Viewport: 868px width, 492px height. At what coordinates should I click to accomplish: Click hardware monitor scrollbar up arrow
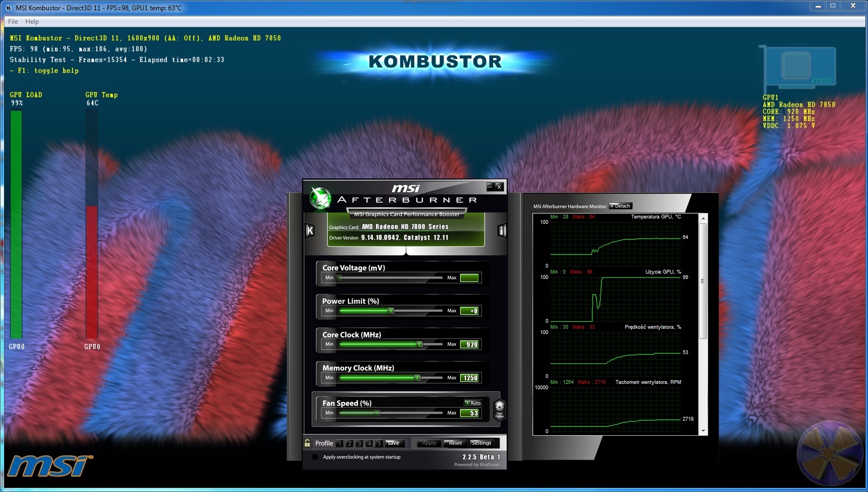tap(703, 218)
